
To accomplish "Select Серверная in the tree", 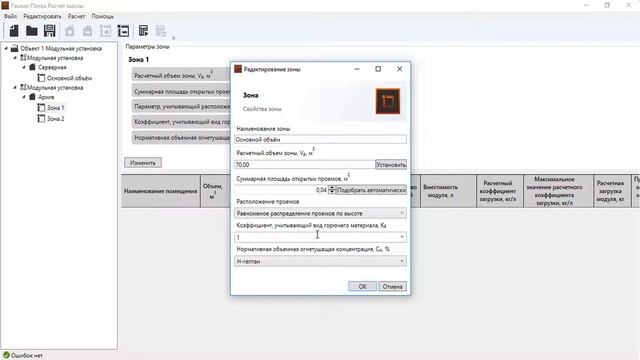I will (52, 67).
